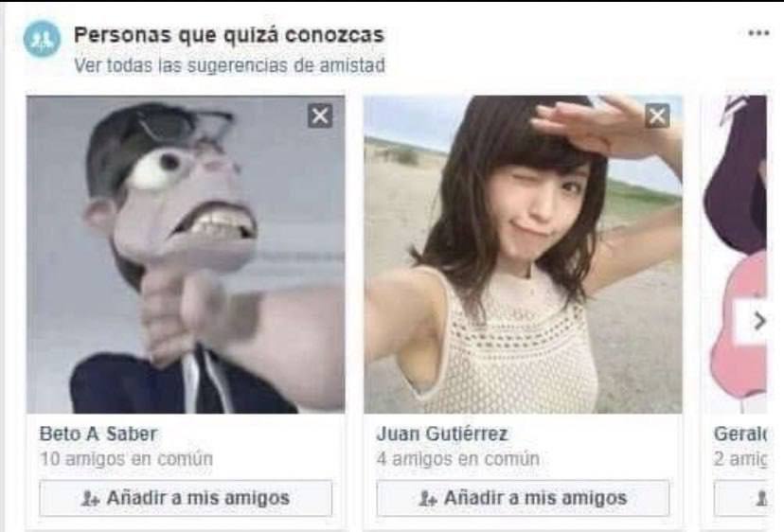View Beto's 10 amigos en común
This screenshot has height=532, width=784.
tap(126, 459)
